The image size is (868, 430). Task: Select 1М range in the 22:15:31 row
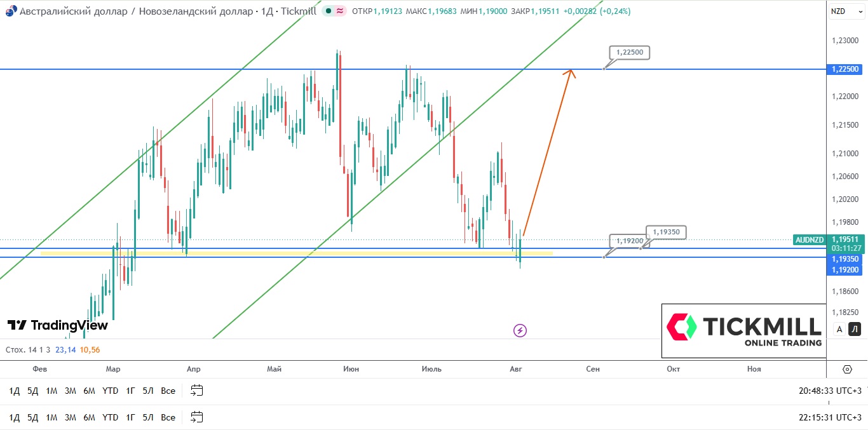coord(51,417)
